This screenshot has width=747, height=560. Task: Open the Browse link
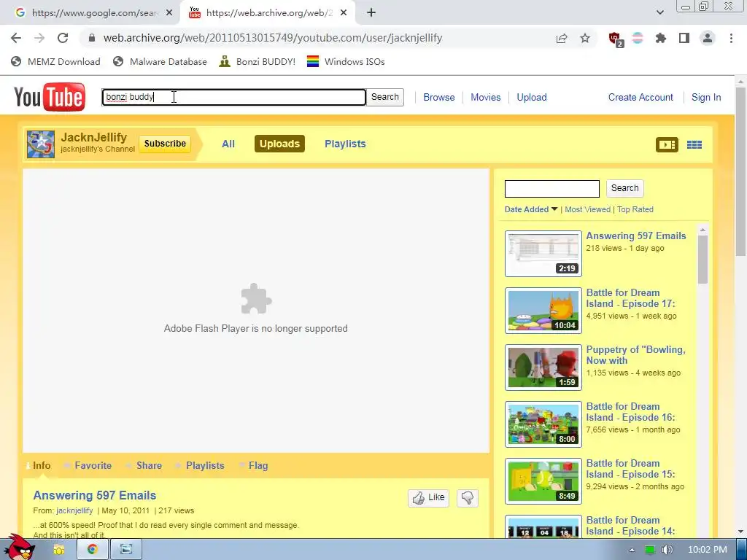(438, 97)
